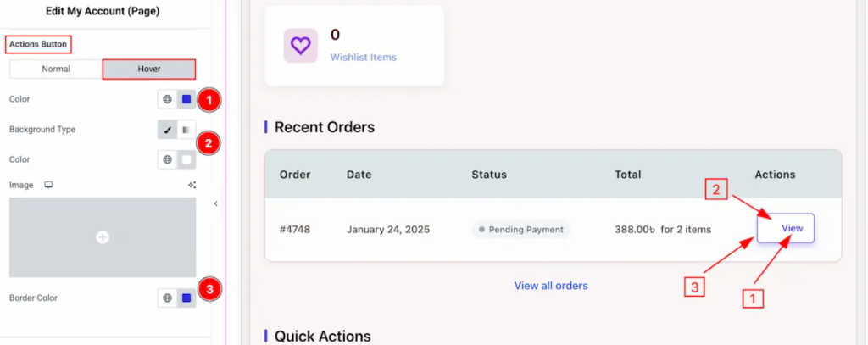This screenshot has width=868, height=345.
Task: Open the white background Color swatch
Action: [186, 159]
